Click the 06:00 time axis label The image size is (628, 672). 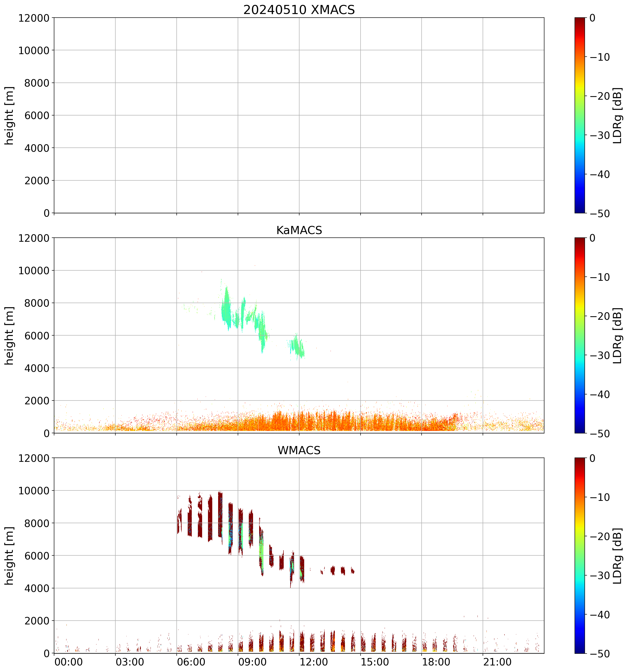point(191,662)
